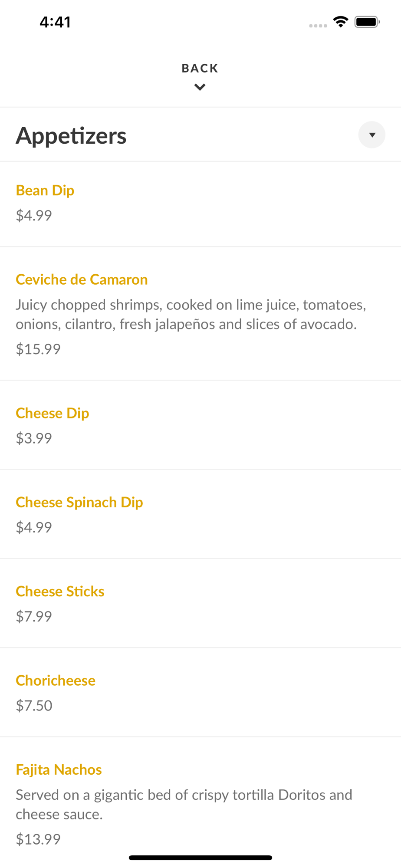Image resolution: width=401 pixels, height=868 pixels.
Task: Open the Cheese Sticks item
Action: click(60, 591)
